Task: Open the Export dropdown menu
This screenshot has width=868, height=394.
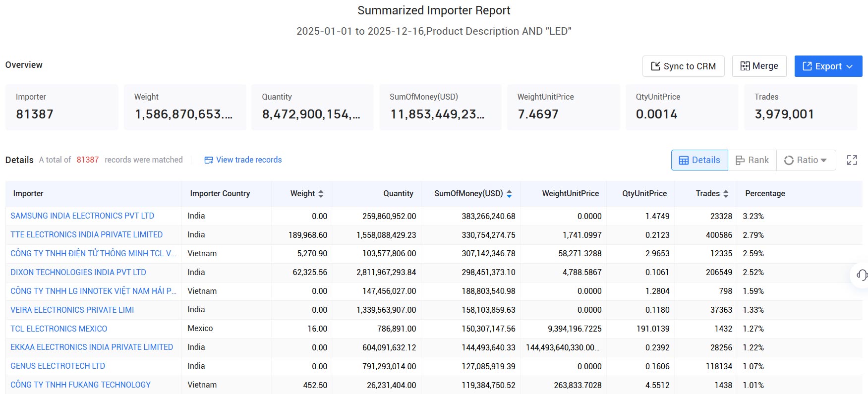Action: click(828, 66)
